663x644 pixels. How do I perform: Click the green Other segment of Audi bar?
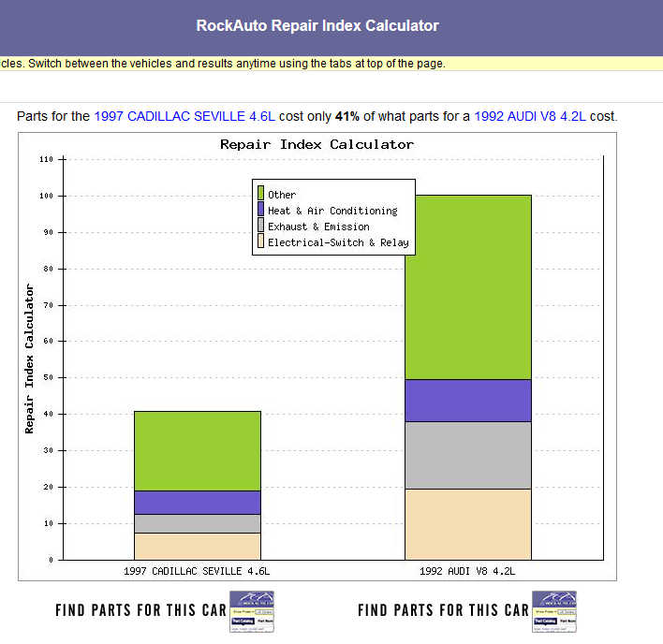pos(468,287)
